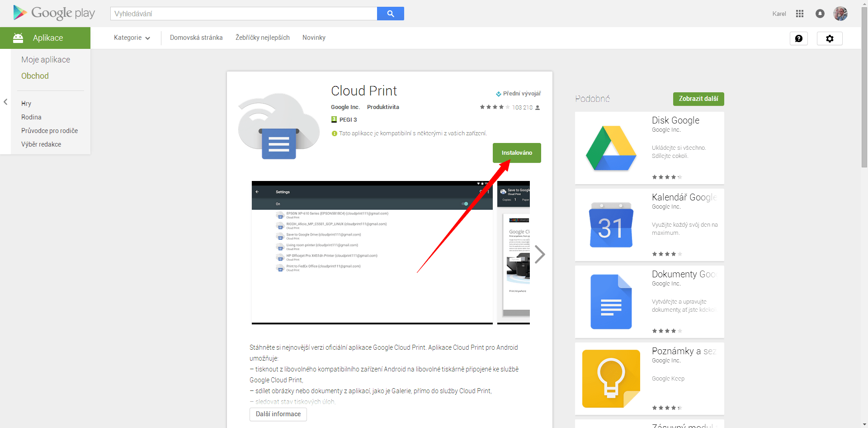This screenshot has width=868, height=428.
Task: Open Rodina in sidebar
Action: 31,117
